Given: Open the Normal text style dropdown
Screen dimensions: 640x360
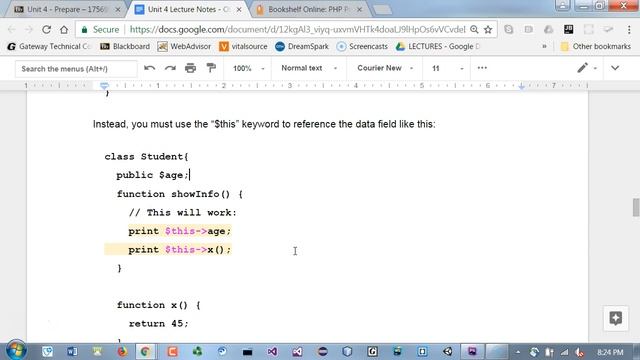Looking at the screenshot, I should [x=309, y=68].
